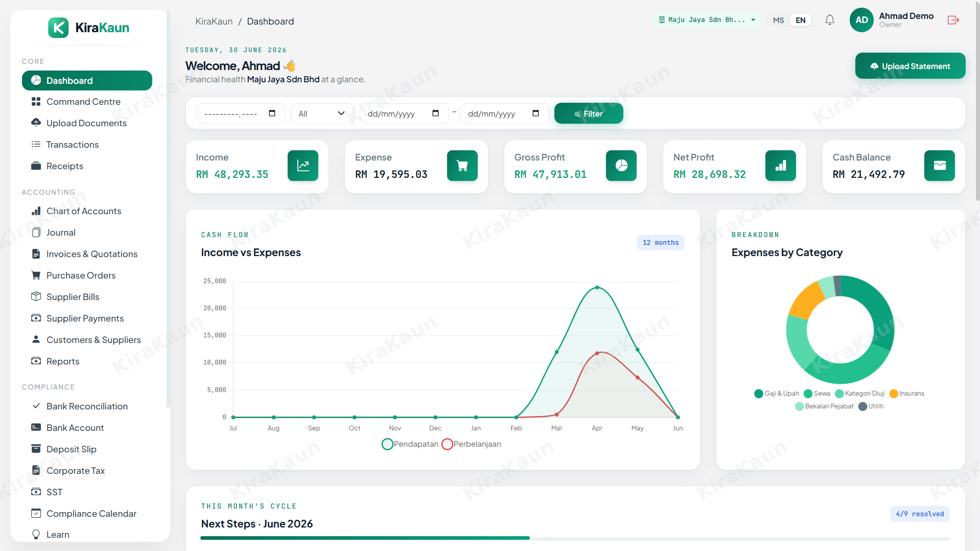Expand the Maju Jaya Sdn Bhd company dropdown
980x551 pixels.
(707, 20)
